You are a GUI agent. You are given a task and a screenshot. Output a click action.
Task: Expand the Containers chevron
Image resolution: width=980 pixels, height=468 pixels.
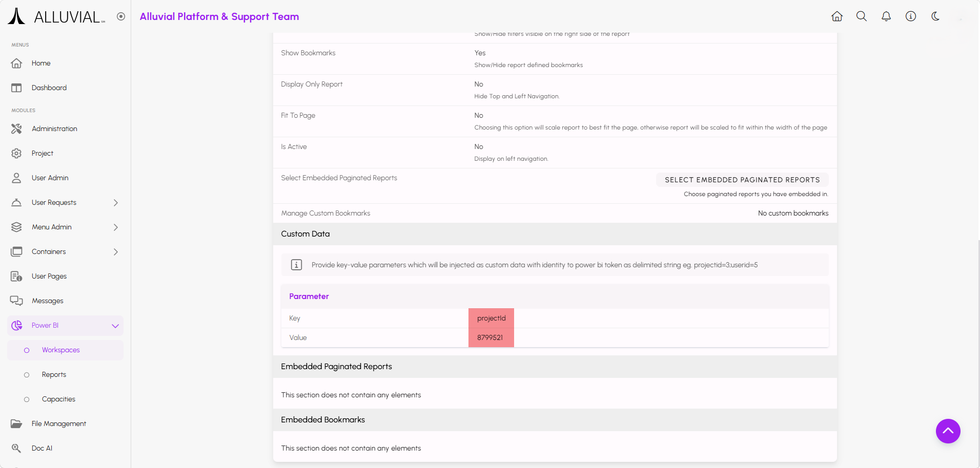point(115,251)
